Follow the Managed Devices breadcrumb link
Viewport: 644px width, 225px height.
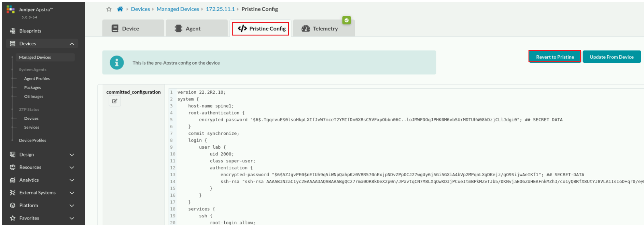tap(178, 9)
